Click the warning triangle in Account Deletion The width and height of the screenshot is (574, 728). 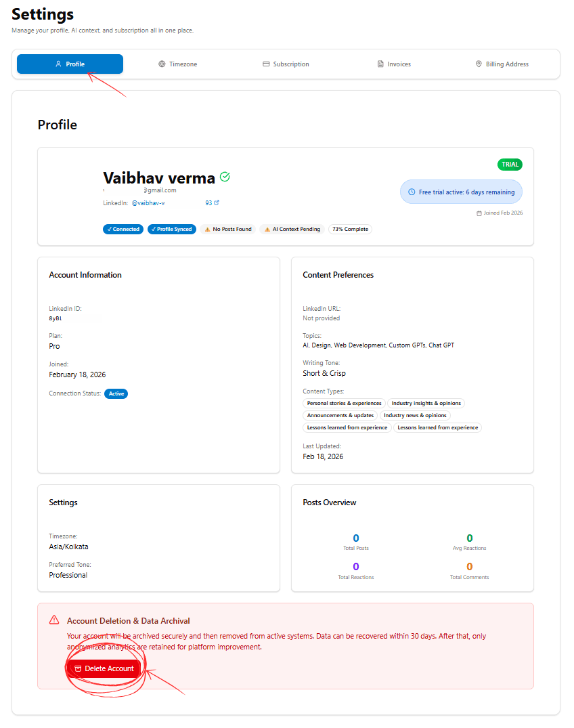54,620
